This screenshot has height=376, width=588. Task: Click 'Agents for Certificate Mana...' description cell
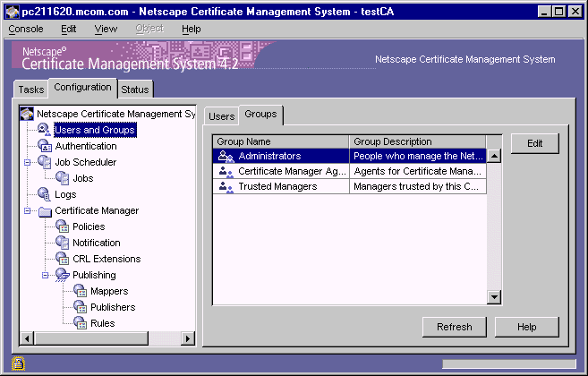click(x=417, y=172)
